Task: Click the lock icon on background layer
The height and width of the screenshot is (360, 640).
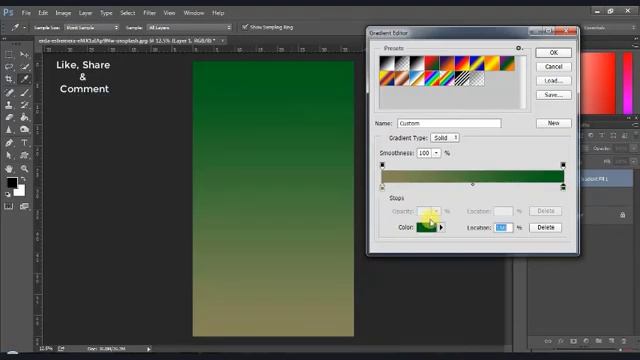Action: (x=622, y=215)
